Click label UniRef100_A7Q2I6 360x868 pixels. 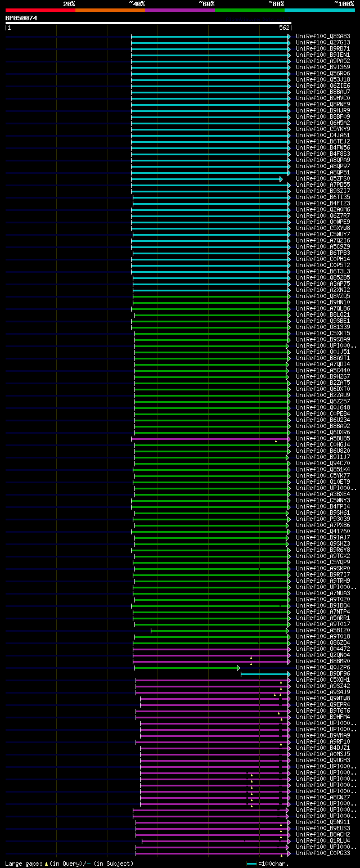pyautogui.click(x=323, y=240)
